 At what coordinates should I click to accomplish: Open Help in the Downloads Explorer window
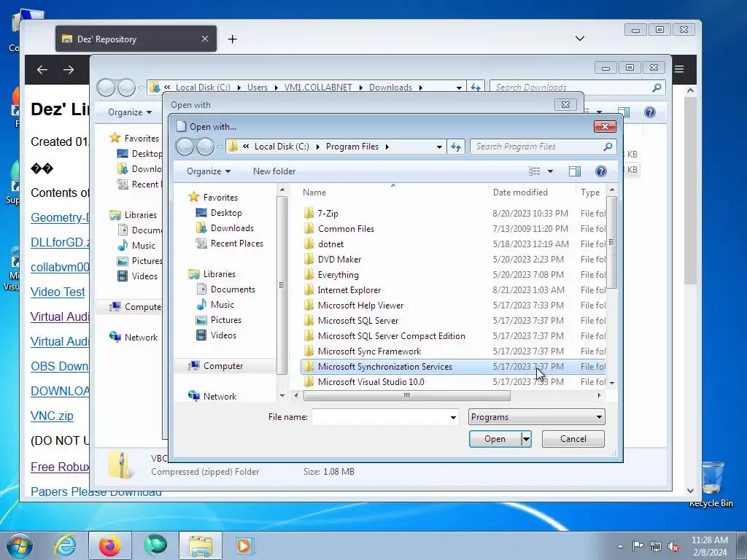click(x=650, y=112)
